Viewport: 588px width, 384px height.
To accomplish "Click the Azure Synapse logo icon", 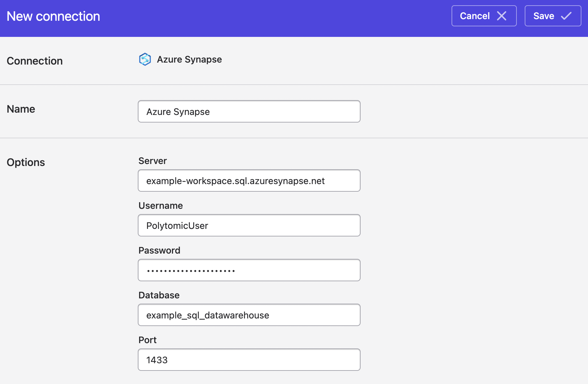I will click(x=145, y=59).
